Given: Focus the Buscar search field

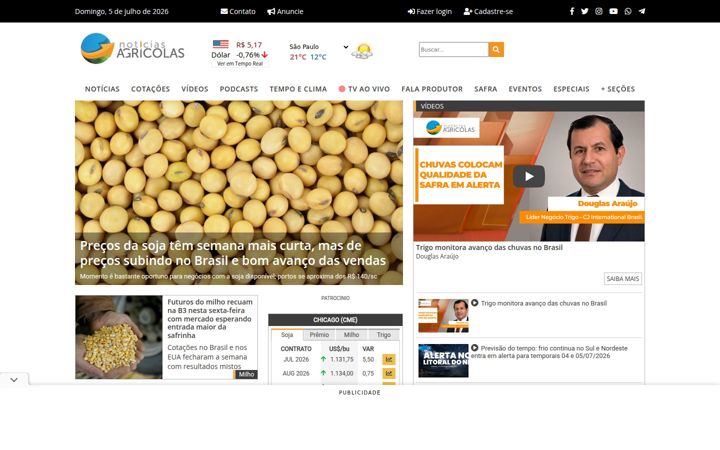Looking at the screenshot, I should click(454, 50).
